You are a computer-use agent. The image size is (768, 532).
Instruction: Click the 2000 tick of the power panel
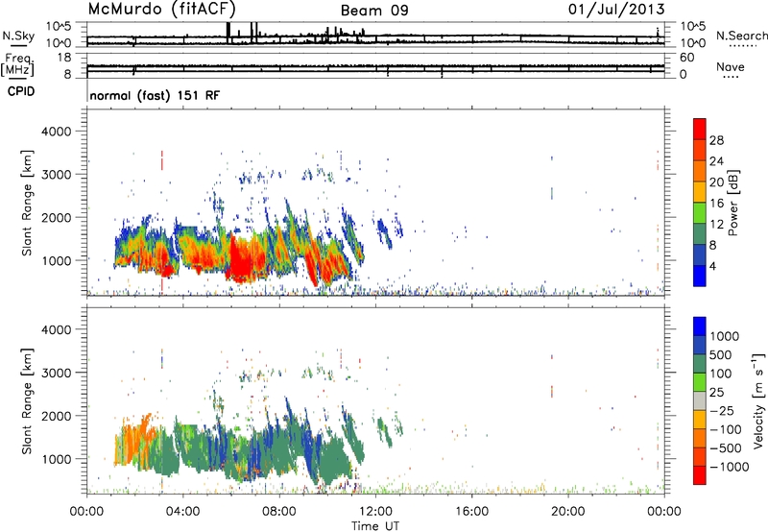56,218
